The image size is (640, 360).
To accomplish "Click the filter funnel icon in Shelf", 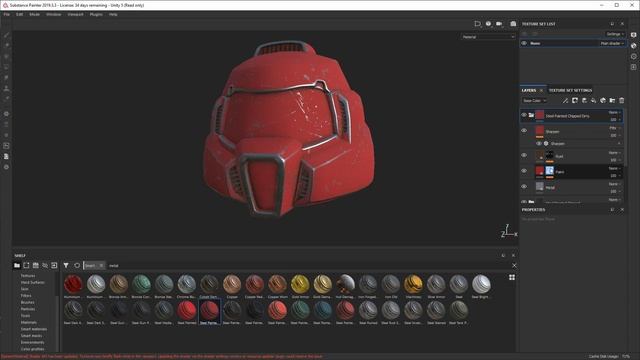I will tap(66, 265).
